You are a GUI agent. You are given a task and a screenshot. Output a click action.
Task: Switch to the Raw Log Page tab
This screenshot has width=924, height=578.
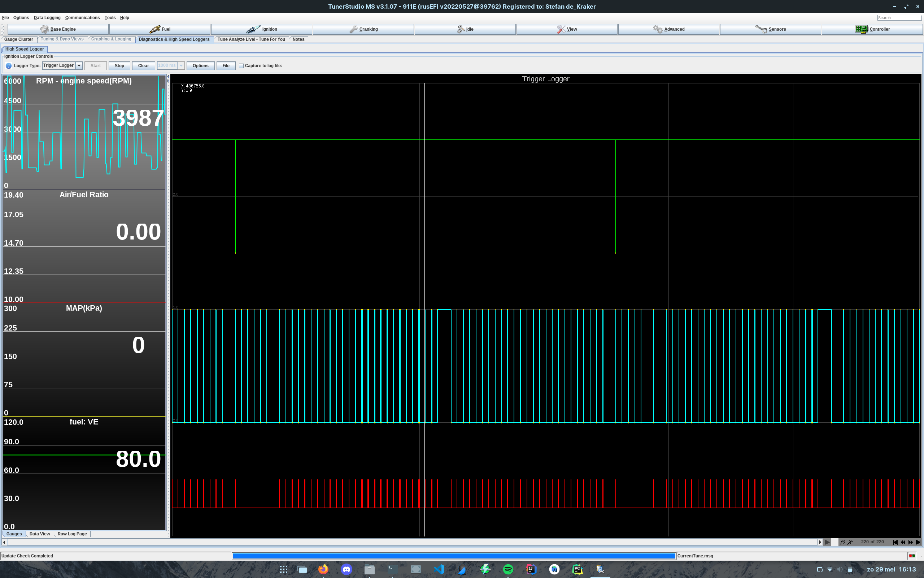(x=72, y=534)
